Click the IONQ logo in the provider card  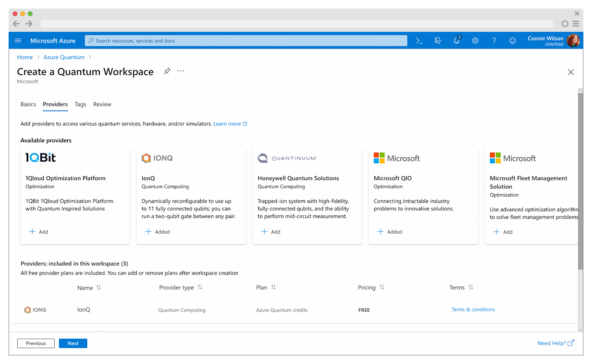[x=157, y=158]
